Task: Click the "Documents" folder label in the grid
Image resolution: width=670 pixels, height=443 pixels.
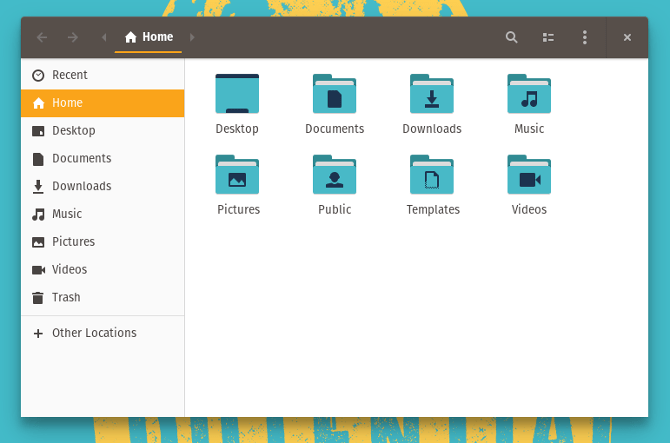Action: click(335, 129)
